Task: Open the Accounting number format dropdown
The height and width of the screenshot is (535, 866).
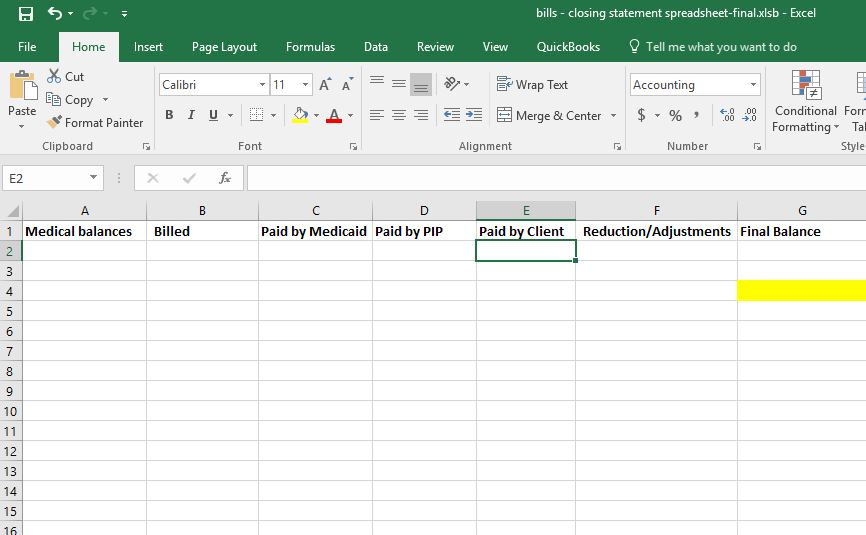Action: point(753,84)
